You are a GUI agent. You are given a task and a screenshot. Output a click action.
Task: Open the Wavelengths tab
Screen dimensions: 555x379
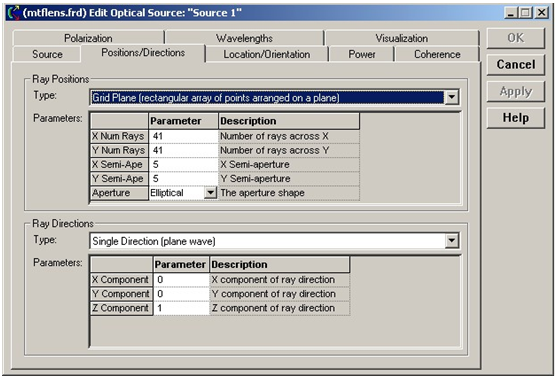tap(244, 38)
